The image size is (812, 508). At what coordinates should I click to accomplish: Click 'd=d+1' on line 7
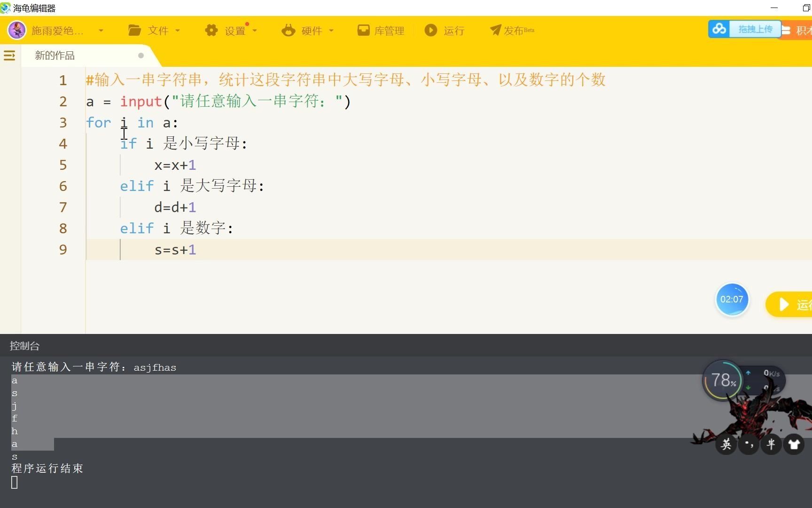point(175,207)
